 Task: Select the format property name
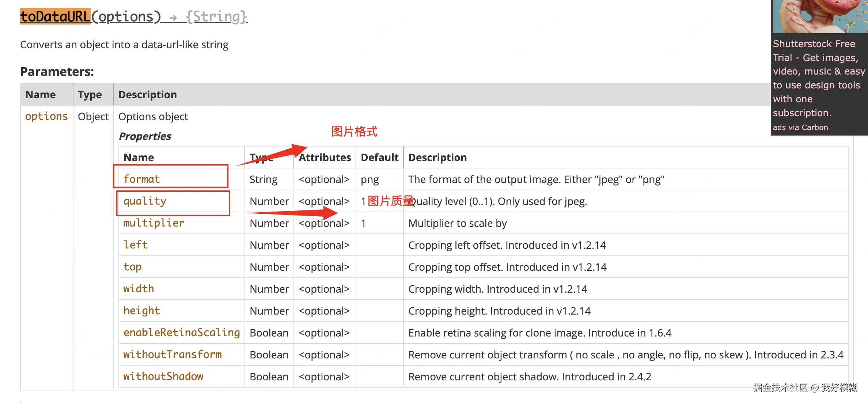click(141, 179)
